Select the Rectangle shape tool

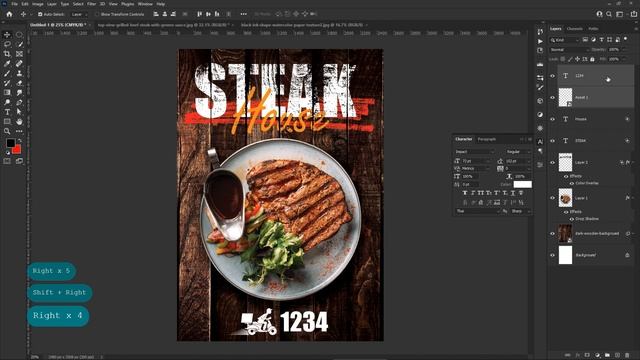pyautogui.click(x=7, y=122)
